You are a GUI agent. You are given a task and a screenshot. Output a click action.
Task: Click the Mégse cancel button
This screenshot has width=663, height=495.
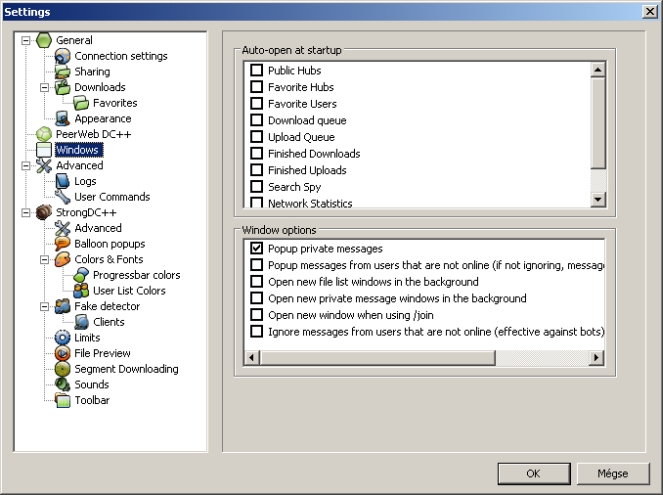[613, 473]
